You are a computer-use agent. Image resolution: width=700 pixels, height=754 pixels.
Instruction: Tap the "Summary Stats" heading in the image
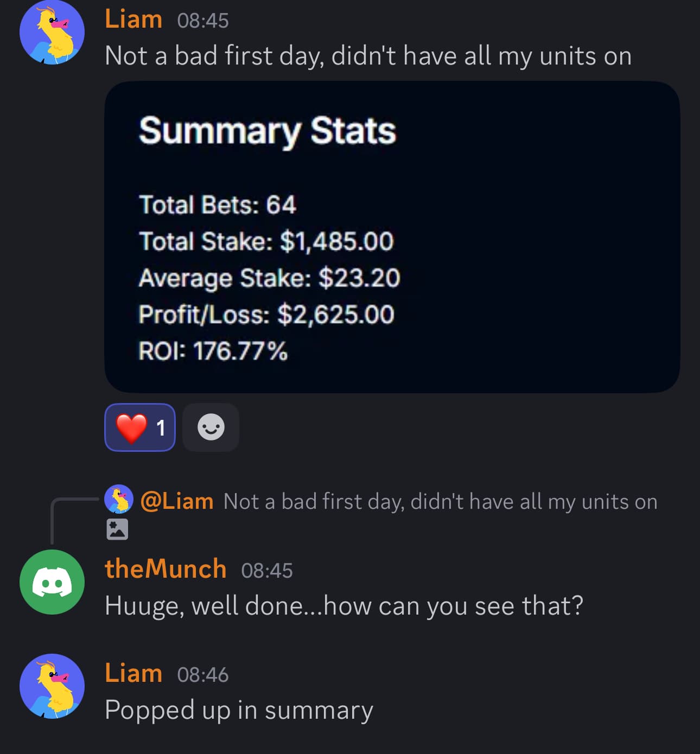pos(268,131)
